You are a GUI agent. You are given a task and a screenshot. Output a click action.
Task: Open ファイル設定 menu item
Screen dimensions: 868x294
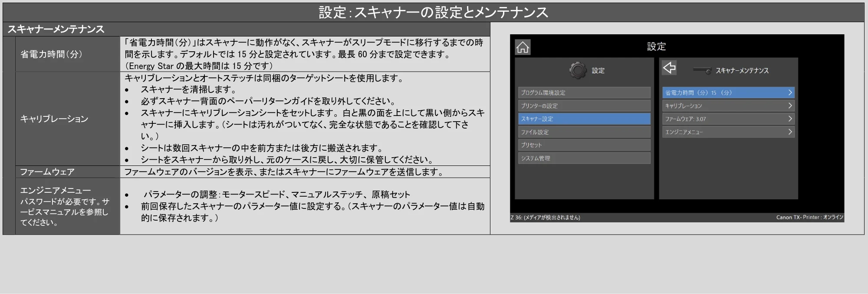pos(584,132)
